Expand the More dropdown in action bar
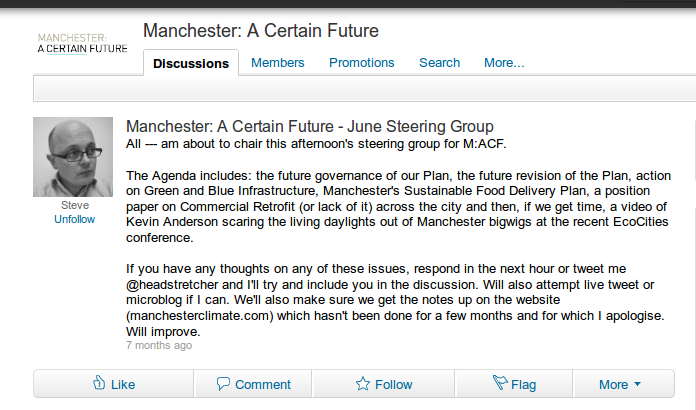 (620, 384)
